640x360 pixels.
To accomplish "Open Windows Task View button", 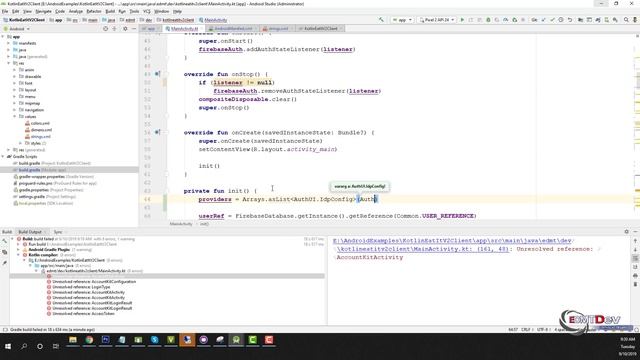I will [x=56, y=346].
